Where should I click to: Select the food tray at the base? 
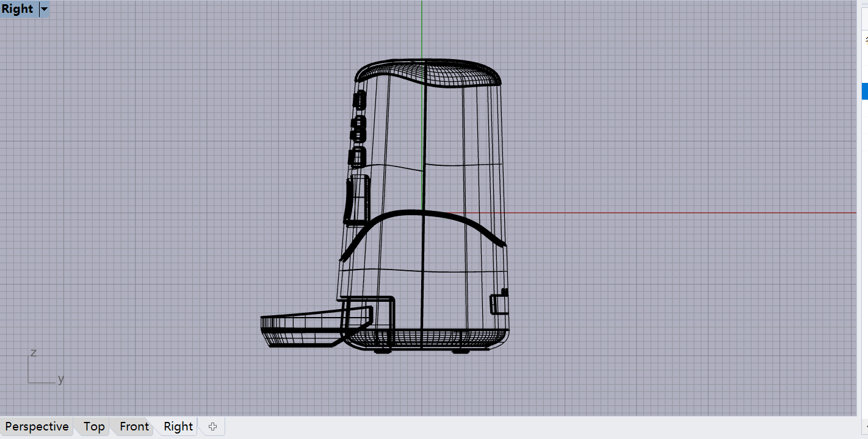point(299,329)
